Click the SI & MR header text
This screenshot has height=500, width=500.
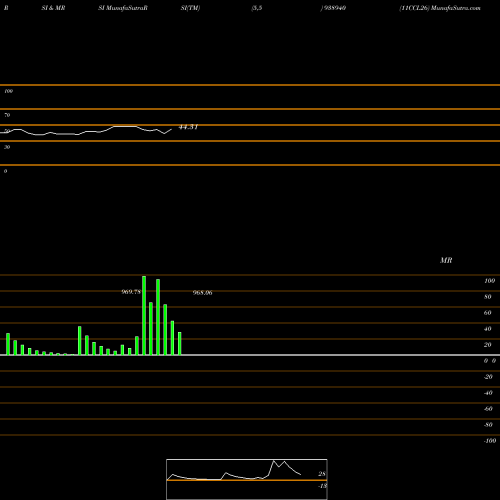(x=53, y=8)
